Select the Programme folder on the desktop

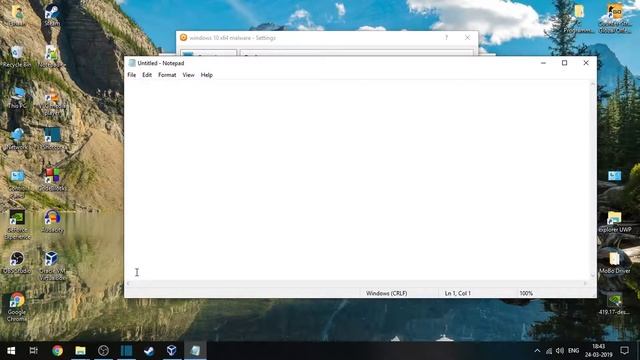[x=579, y=18]
